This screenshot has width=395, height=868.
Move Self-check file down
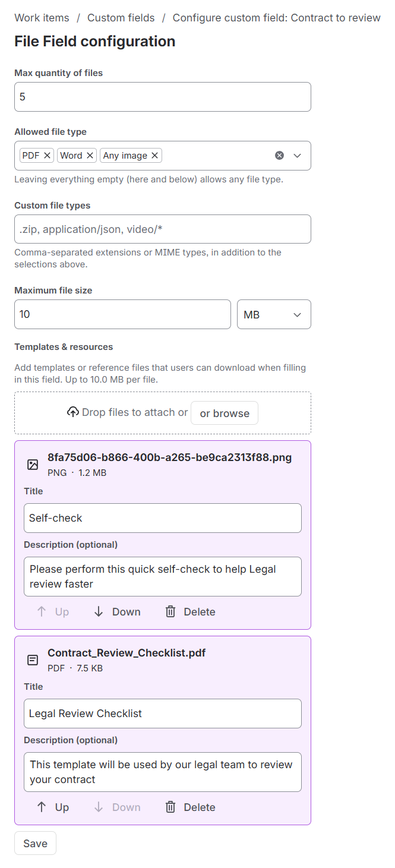coord(117,612)
